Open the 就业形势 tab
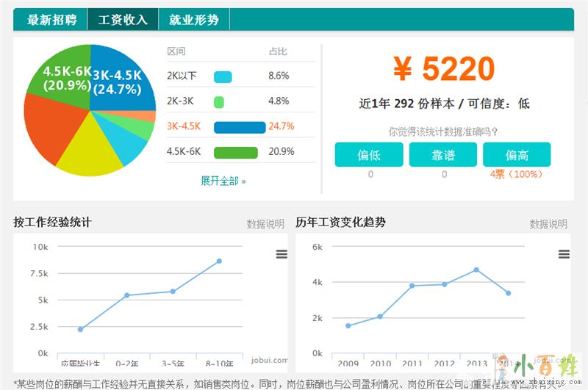The height and width of the screenshot is (390, 588). click(194, 20)
